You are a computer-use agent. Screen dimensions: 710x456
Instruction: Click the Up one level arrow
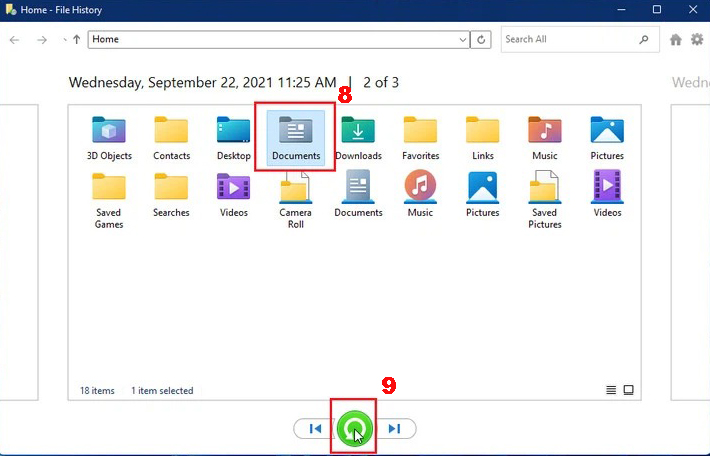[x=77, y=40]
